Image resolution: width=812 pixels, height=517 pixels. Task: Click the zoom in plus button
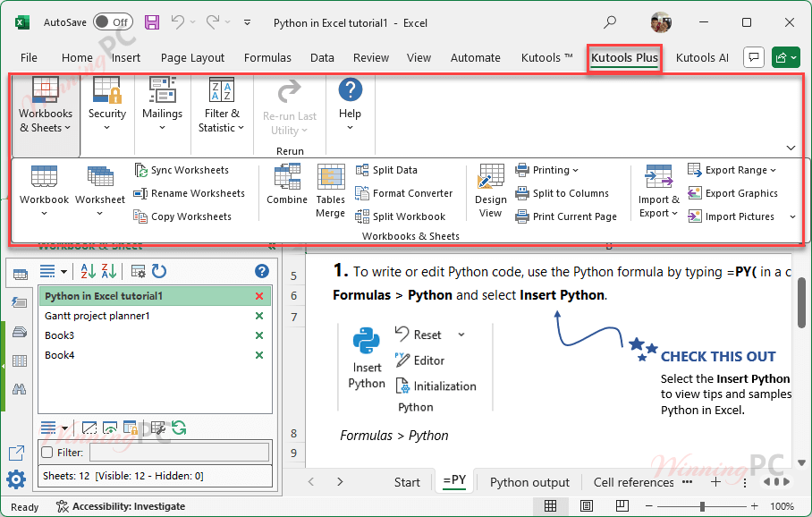755,505
